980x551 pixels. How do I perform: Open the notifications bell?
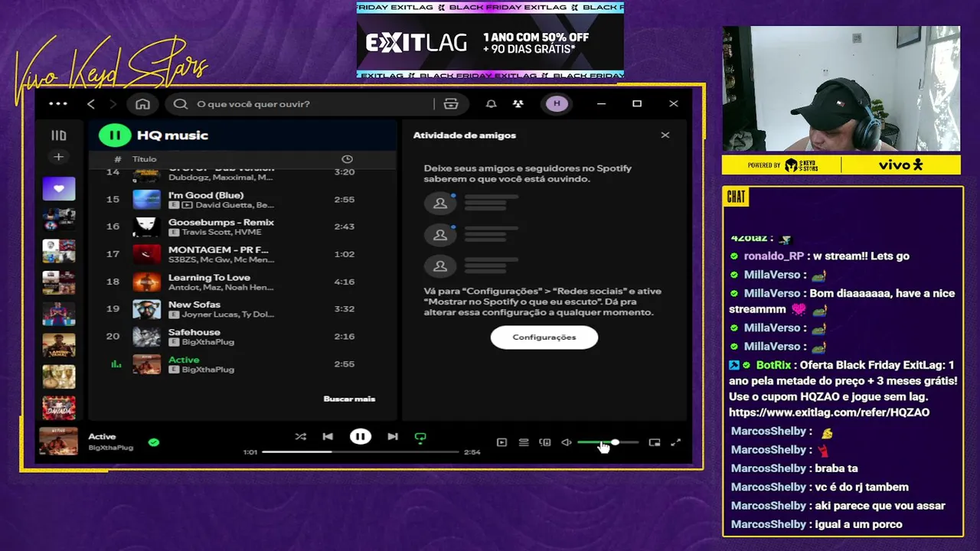pos(492,104)
